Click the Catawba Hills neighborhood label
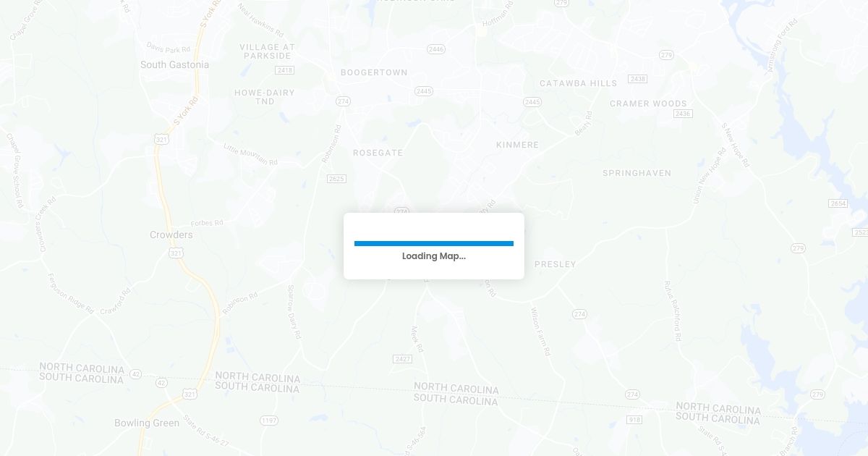This screenshot has height=456, width=868. point(579,83)
